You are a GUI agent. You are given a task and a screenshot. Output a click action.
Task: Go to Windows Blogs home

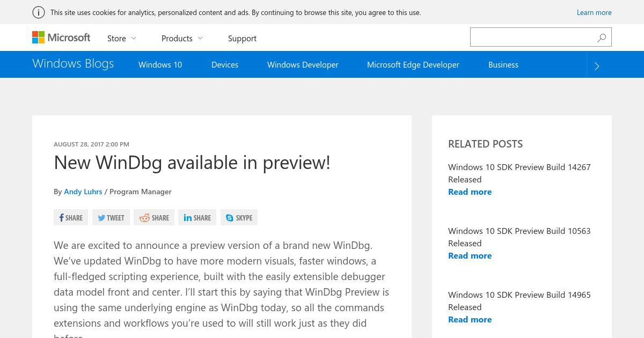[73, 63]
